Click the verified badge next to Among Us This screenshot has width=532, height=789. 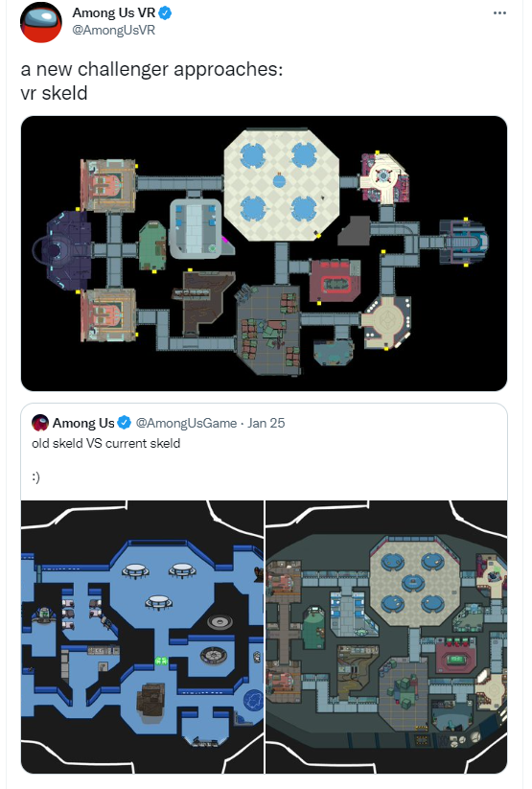[x=125, y=423]
